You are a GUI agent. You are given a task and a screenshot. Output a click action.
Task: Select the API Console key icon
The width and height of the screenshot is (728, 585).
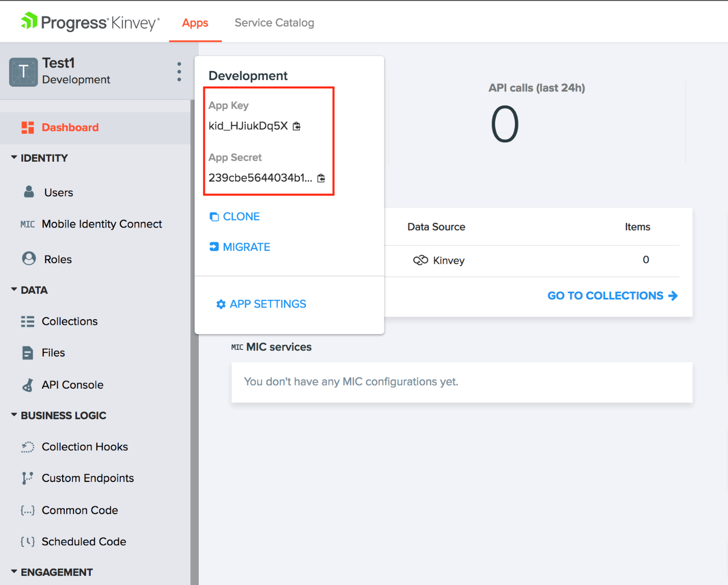[x=28, y=385]
